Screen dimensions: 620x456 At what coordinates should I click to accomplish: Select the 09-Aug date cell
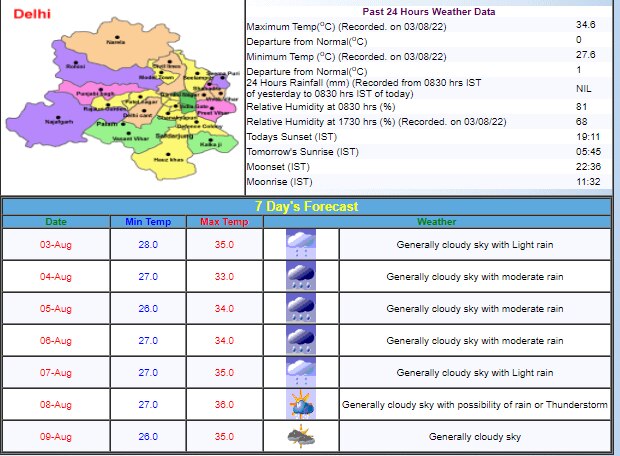[56, 437]
